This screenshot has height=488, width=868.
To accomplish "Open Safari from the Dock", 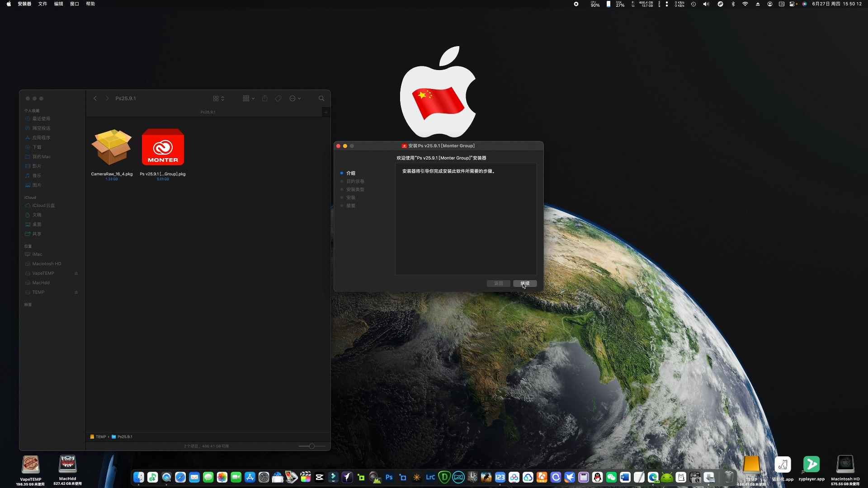I will pyautogui.click(x=180, y=477).
